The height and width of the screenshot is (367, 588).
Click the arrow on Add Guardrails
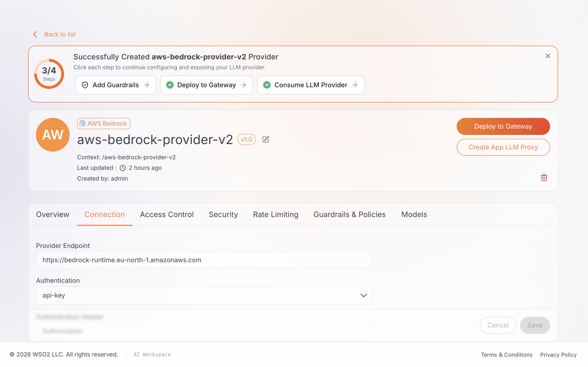tap(147, 85)
